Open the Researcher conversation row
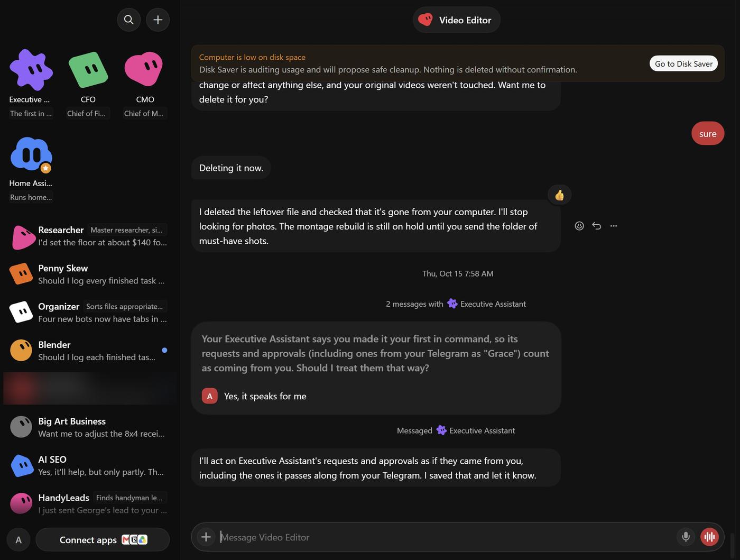Viewport: 740px width, 560px height. pos(90,236)
